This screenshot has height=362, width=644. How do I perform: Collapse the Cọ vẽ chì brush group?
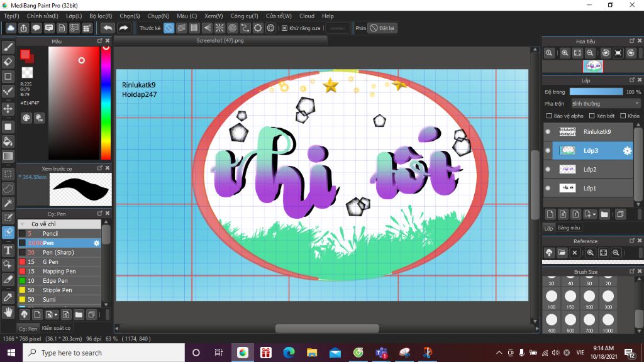click(23, 224)
